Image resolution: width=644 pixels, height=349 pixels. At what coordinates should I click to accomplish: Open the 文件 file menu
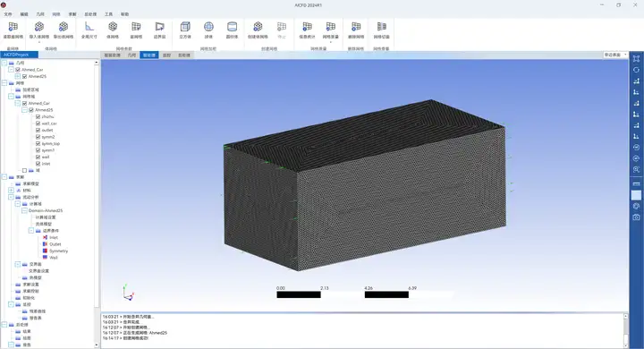point(8,14)
